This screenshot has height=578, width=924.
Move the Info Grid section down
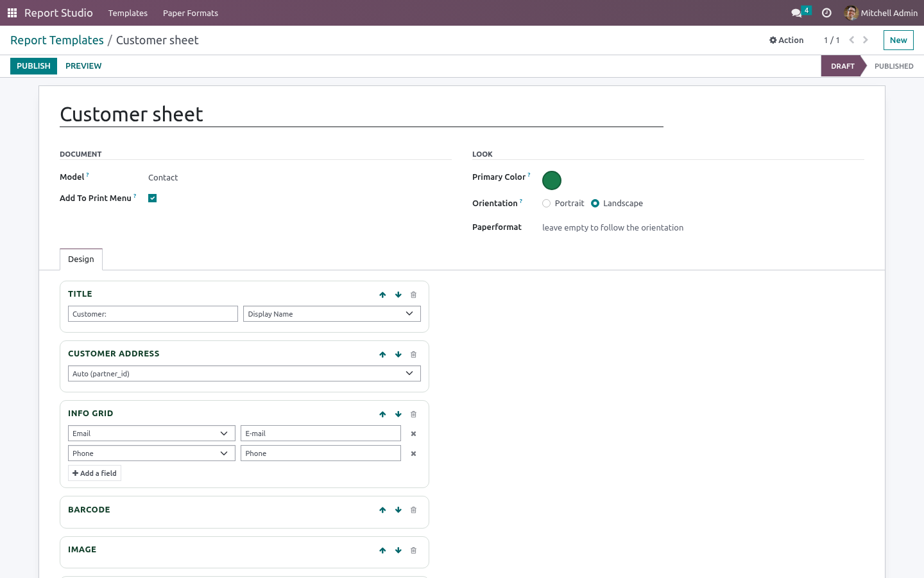[x=398, y=414]
